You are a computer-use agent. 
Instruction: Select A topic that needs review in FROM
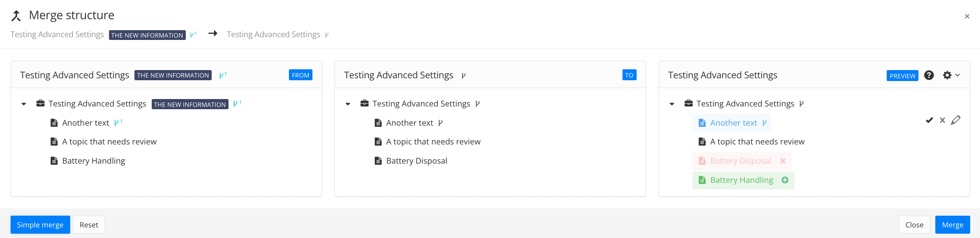pyautogui.click(x=109, y=142)
